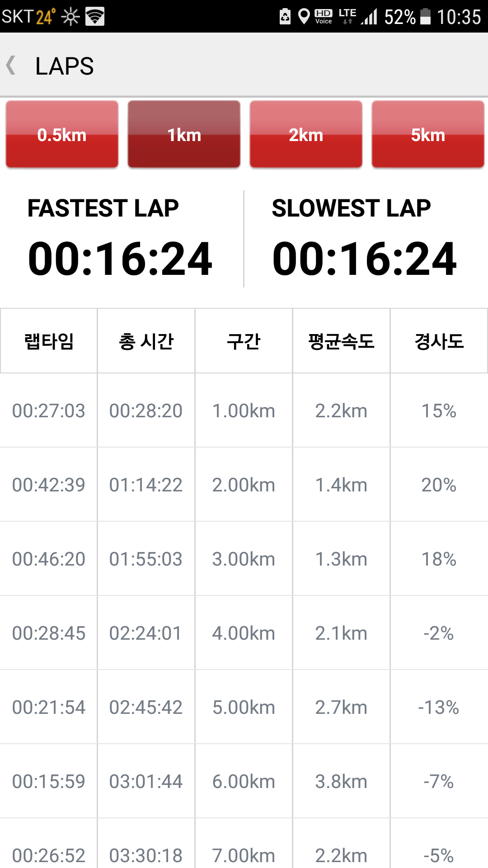
Task: Tap the 총 시간 column header
Action: (x=146, y=341)
